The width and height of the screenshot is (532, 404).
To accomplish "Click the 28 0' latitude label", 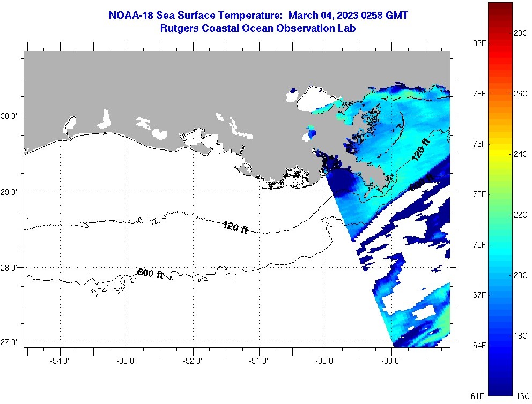I will coord(8,268).
